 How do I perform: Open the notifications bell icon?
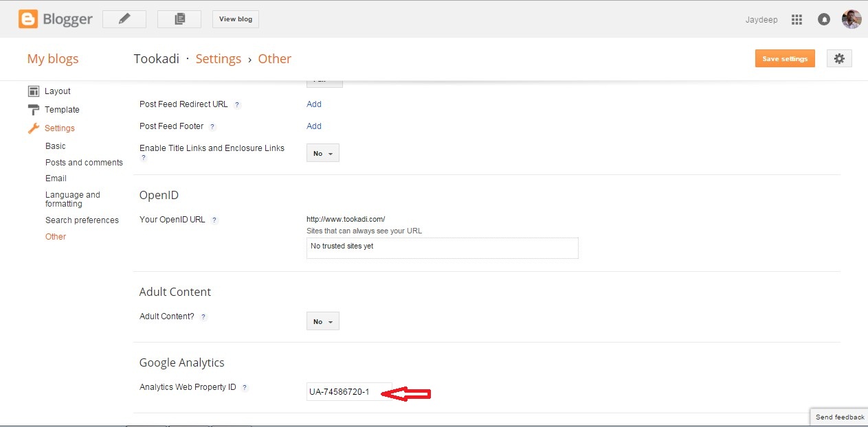[823, 20]
